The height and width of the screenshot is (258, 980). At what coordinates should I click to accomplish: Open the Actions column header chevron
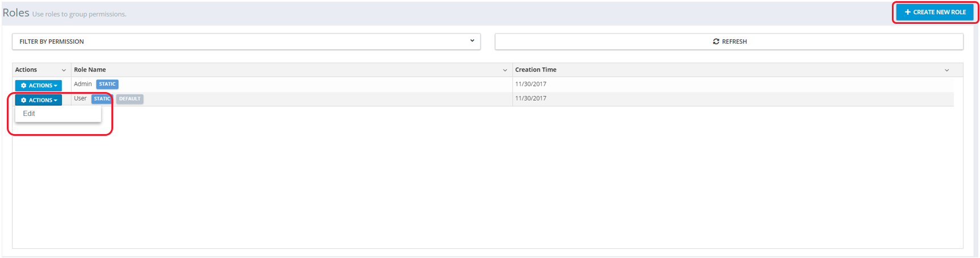(64, 70)
